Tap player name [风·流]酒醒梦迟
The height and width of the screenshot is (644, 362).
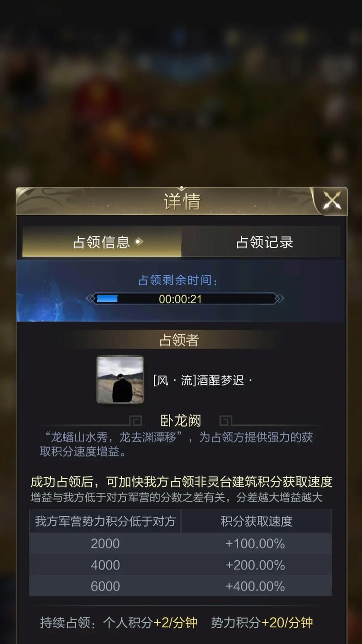click(x=202, y=380)
